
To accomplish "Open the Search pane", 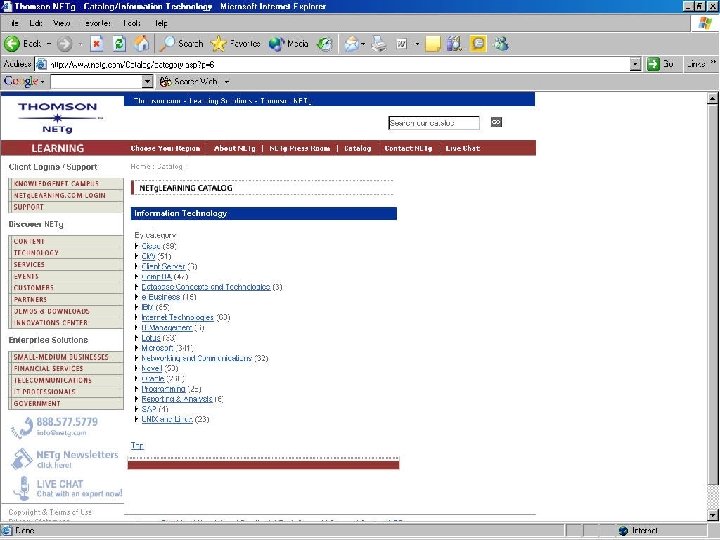I will click(x=181, y=44).
